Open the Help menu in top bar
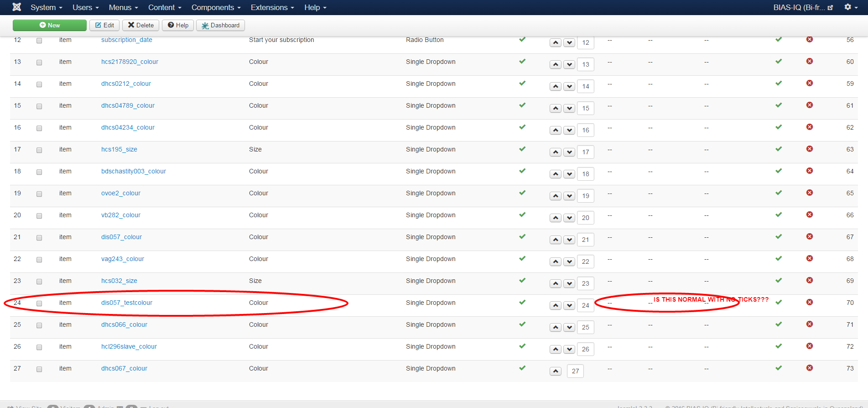The width and height of the screenshot is (868, 408). coord(316,7)
